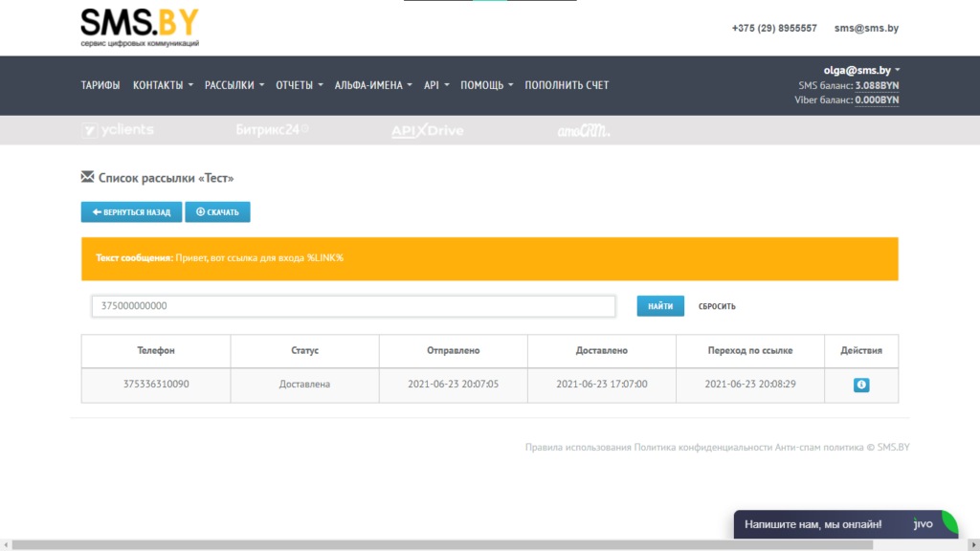980x551 pixels.
Task: Open the ТАРИФЫ menu item
Action: 100,85
